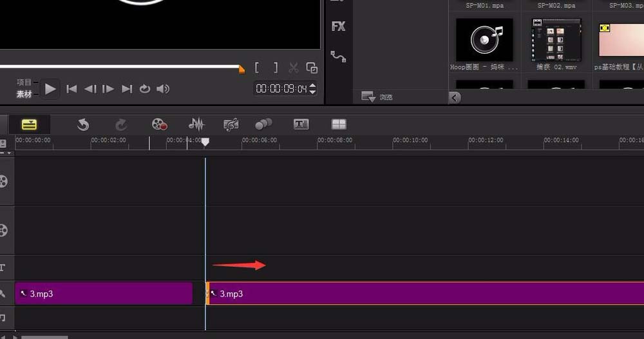Open the sound mixer
This screenshot has width=644, height=339.
[x=196, y=124]
